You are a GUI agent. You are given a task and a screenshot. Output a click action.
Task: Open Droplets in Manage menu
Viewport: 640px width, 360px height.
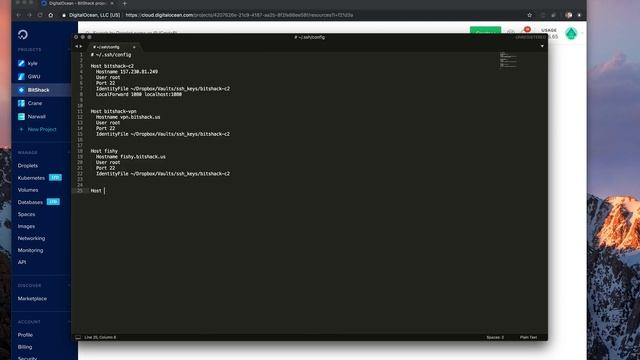coord(28,166)
